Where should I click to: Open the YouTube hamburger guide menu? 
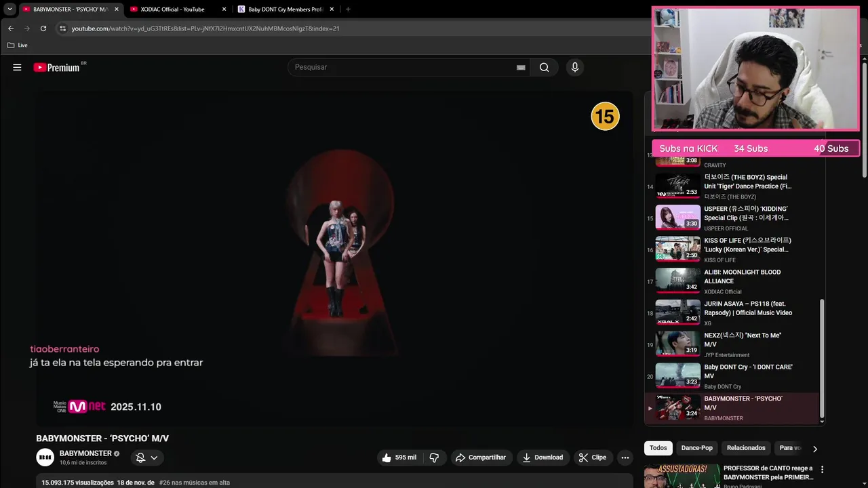[17, 67]
